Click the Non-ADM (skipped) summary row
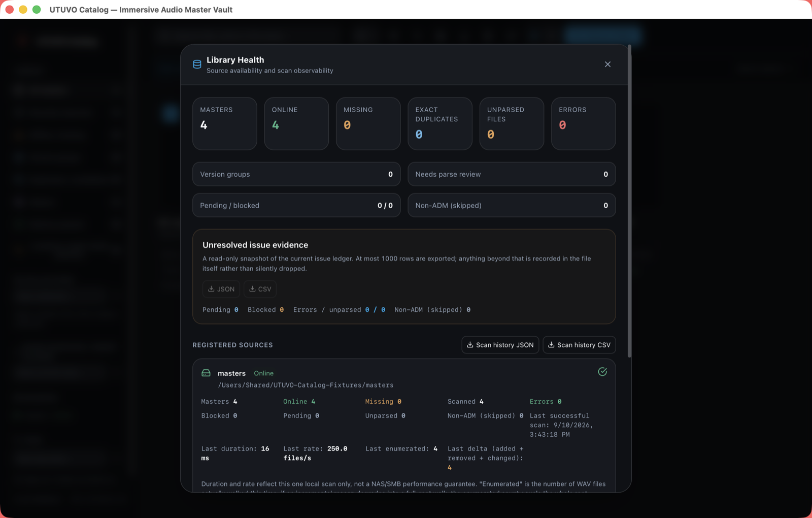The image size is (812, 518). pos(512,206)
